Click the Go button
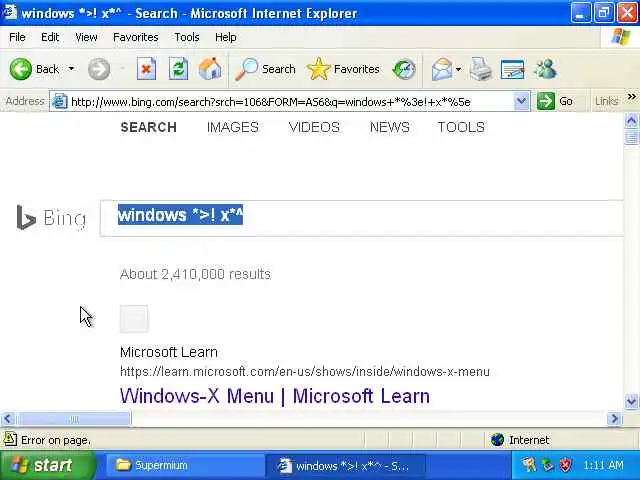This screenshot has height=480, width=640. pyautogui.click(x=555, y=101)
